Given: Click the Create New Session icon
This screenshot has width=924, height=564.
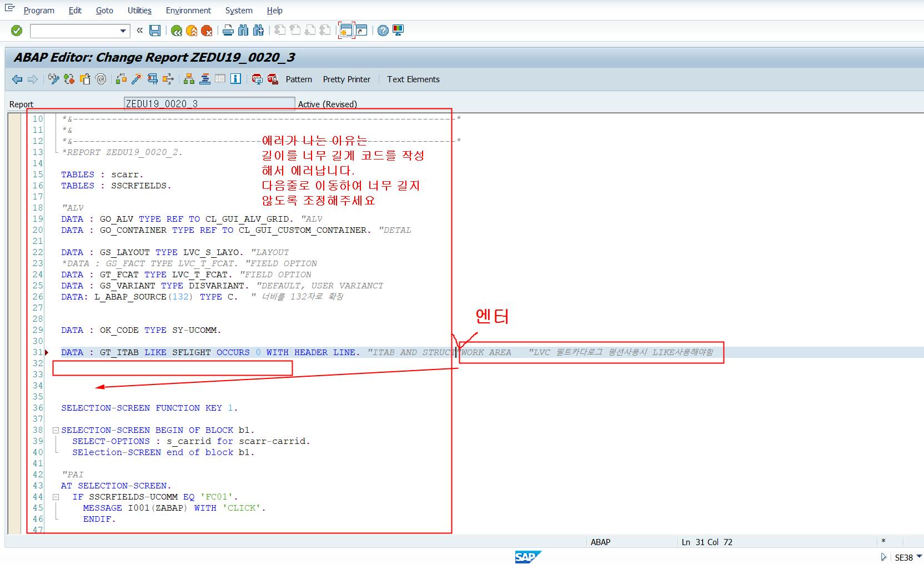Looking at the screenshot, I should click(x=346, y=31).
